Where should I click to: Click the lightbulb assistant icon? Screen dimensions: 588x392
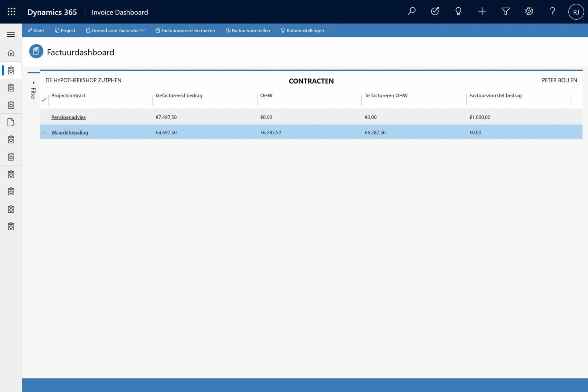click(458, 12)
